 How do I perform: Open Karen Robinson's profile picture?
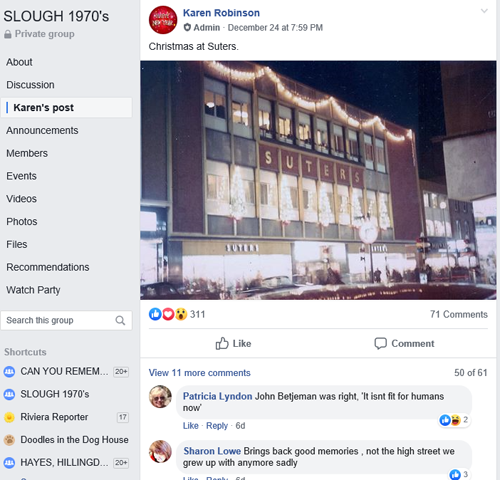163,20
